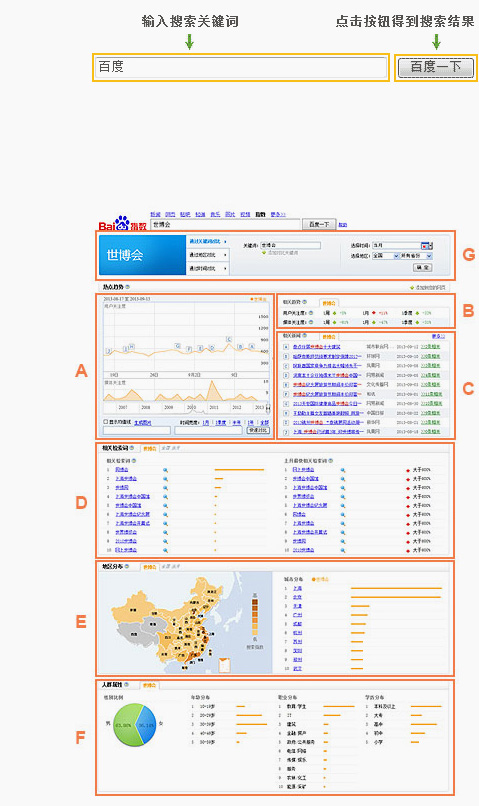Screen dimensions: 479x806
Task: Click magnifier icon for row 1 in rising terms column
Action: pyautogui.click(x=343, y=470)
